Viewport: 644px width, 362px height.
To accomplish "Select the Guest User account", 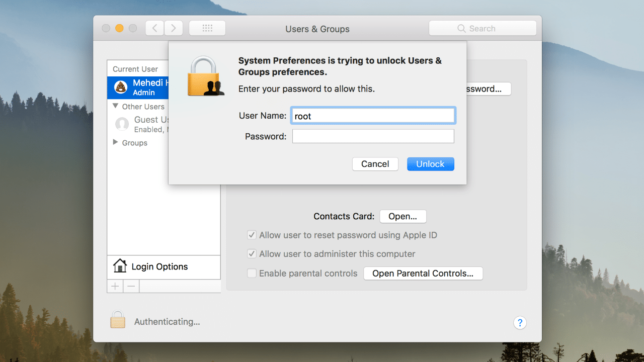I will coord(143,124).
